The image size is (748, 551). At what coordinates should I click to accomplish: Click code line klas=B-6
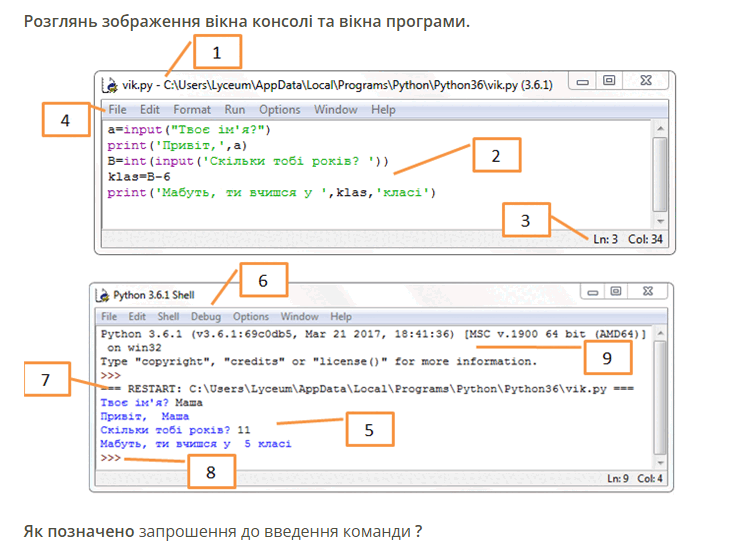tap(139, 177)
